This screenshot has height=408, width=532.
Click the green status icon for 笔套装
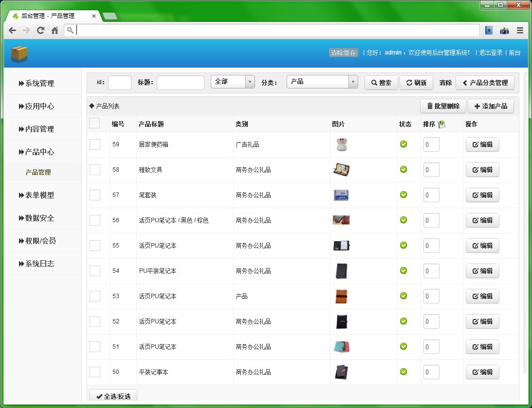404,195
